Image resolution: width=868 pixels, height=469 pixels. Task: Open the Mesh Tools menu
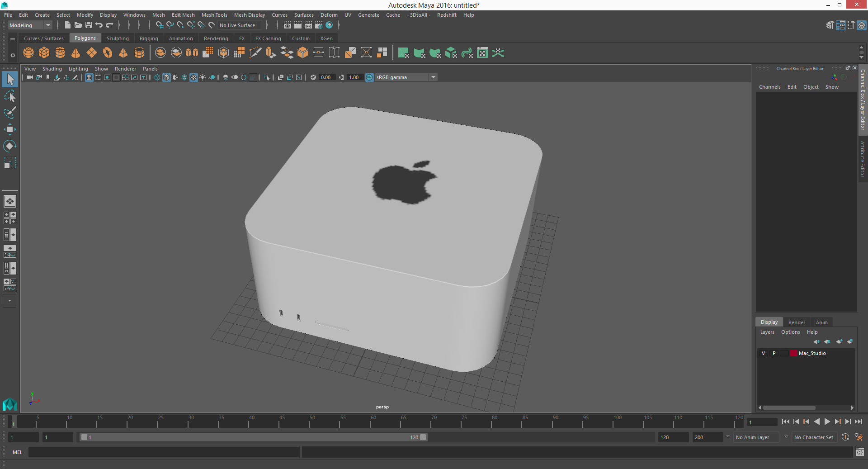[214, 15]
